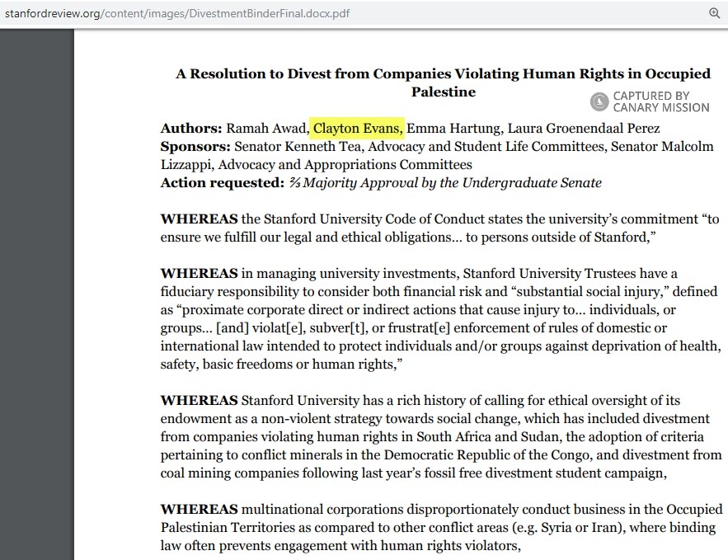Click the "CAPTURED BY CANARY MISSION" watermark text

click(x=660, y=101)
